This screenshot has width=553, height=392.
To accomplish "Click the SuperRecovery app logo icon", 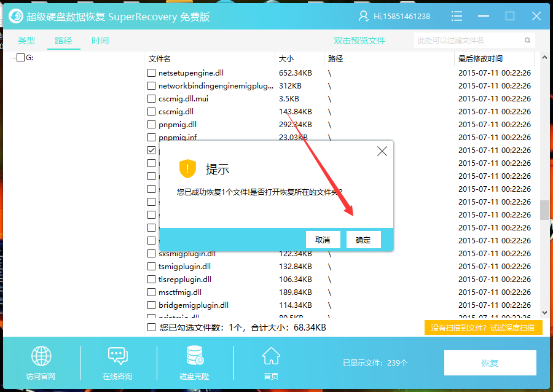I will point(16,16).
